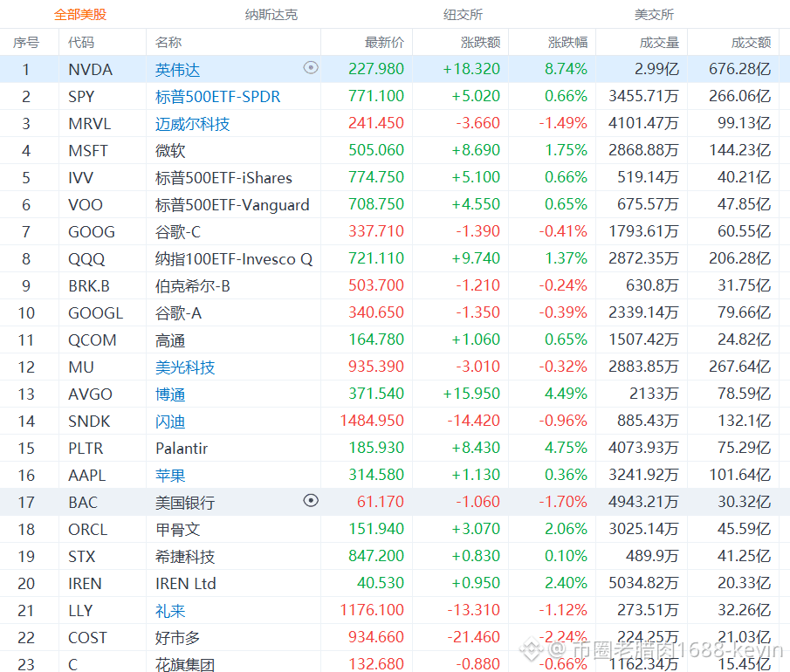Click the 名称 column header
This screenshot has height=672, width=790.
tap(168, 42)
